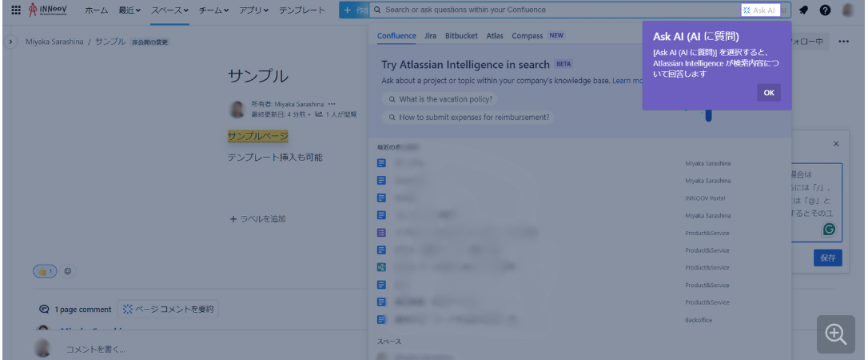Click the page analytics chart icon
868x360 pixels.
tap(319, 114)
